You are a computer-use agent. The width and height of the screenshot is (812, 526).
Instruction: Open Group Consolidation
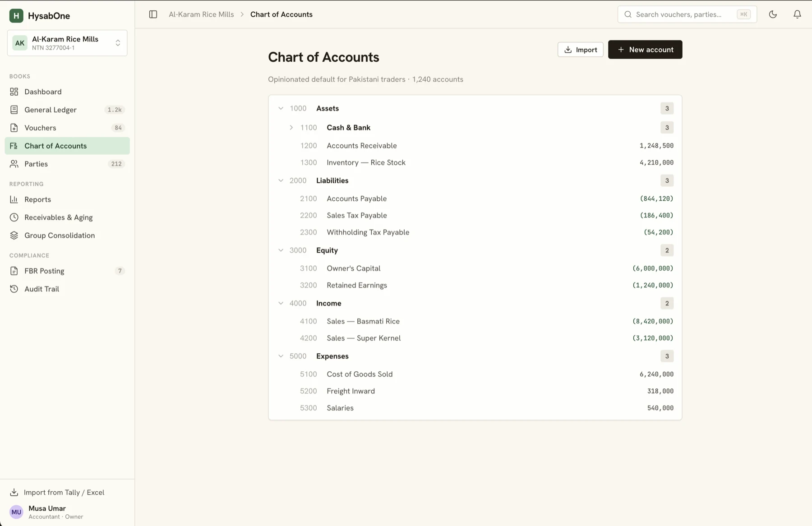[x=67, y=235]
